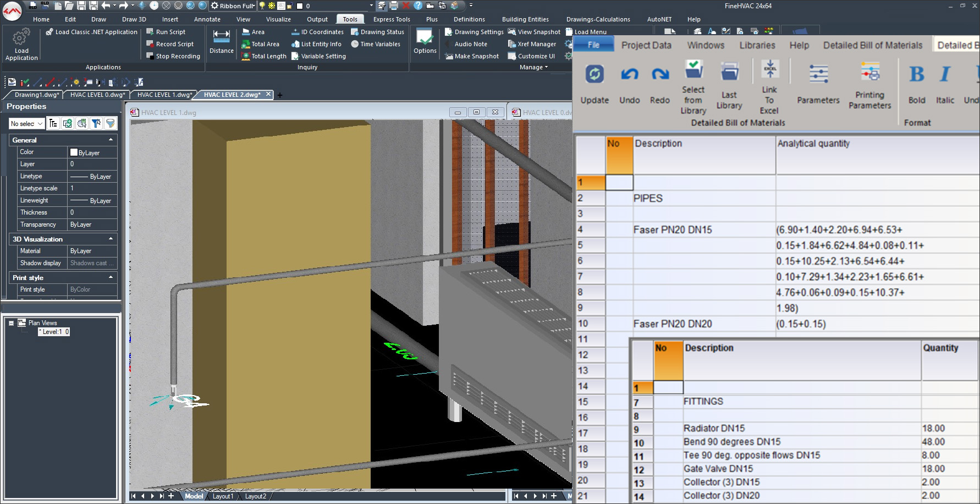The width and height of the screenshot is (980, 504).
Task: Open the No selection dropdown in Properties
Action: pyautogui.click(x=26, y=124)
